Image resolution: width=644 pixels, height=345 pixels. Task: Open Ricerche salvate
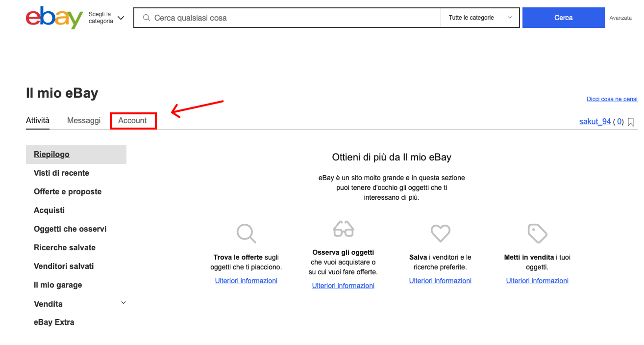coord(65,247)
